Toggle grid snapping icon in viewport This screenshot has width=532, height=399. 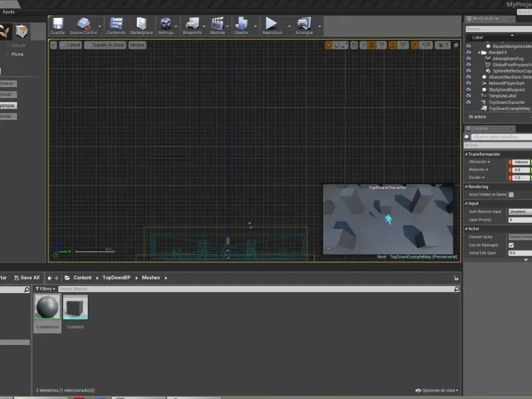(372, 45)
